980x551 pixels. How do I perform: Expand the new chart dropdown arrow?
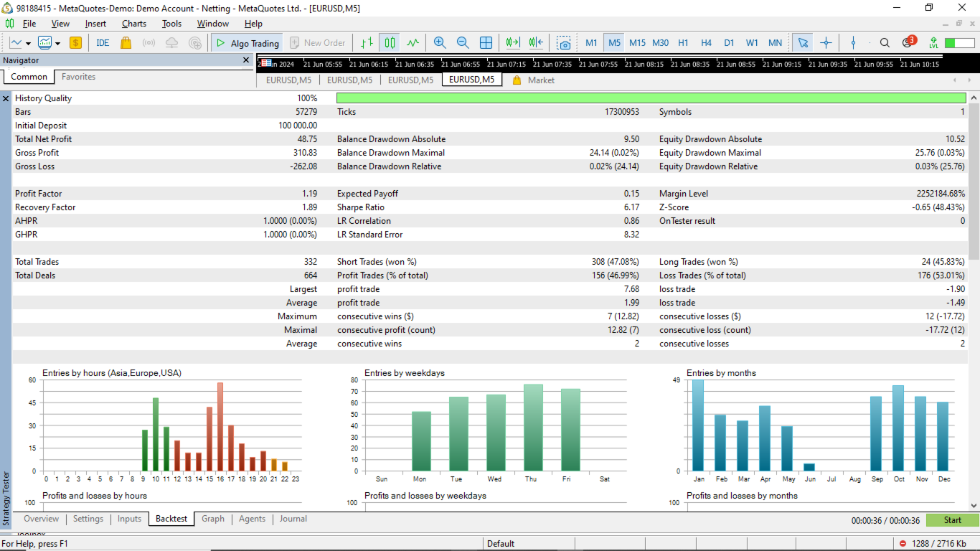pos(29,43)
